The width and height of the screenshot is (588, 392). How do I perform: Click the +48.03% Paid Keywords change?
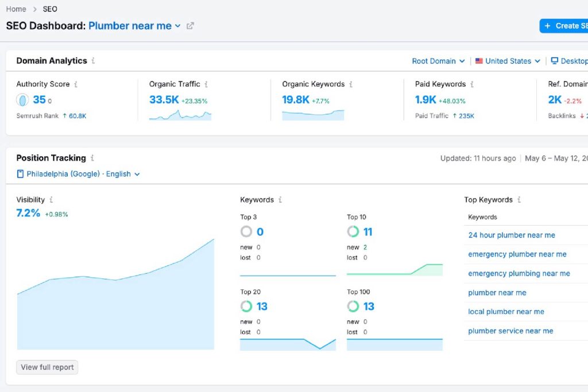click(452, 101)
